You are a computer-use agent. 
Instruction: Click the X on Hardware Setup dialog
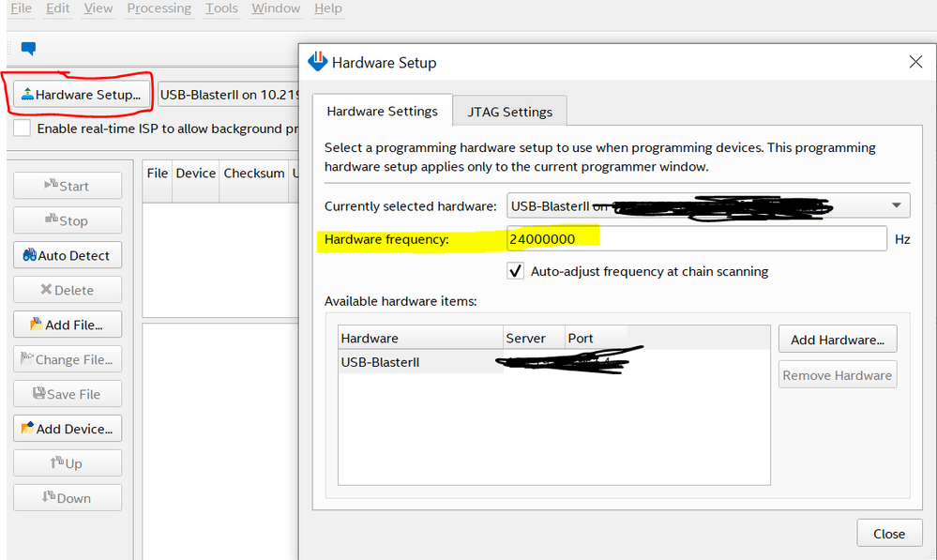[915, 62]
